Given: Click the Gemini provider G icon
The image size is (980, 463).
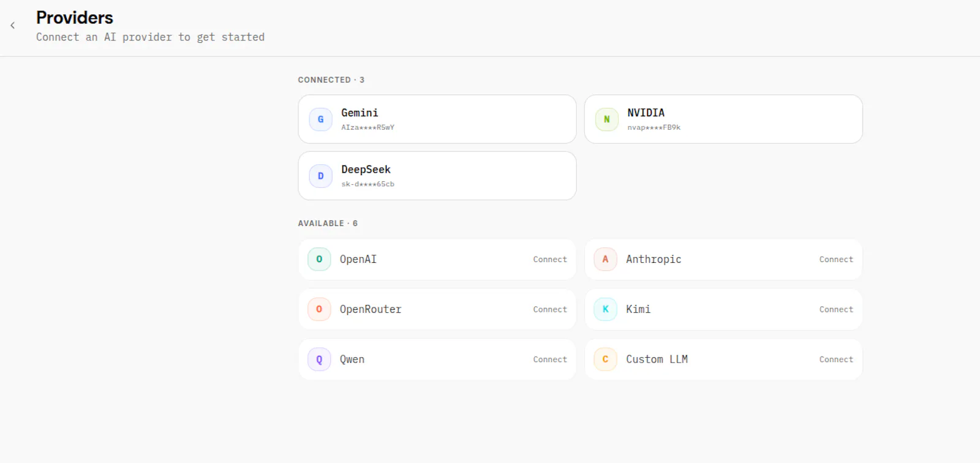Looking at the screenshot, I should click(x=320, y=119).
